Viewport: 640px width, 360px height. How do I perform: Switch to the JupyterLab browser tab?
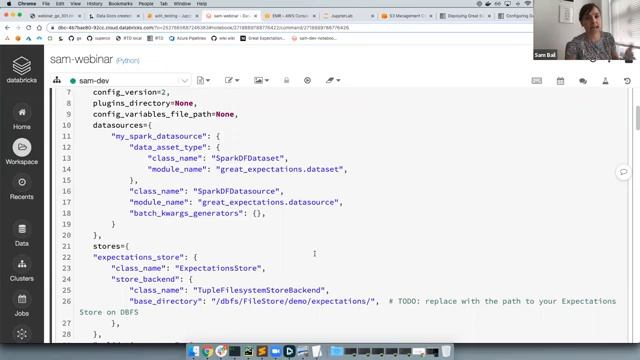pyautogui.click(x=347, y=16)
